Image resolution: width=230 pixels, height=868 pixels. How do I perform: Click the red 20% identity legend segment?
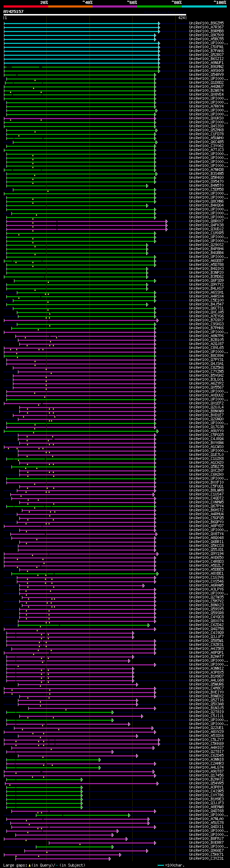(26, 6)
